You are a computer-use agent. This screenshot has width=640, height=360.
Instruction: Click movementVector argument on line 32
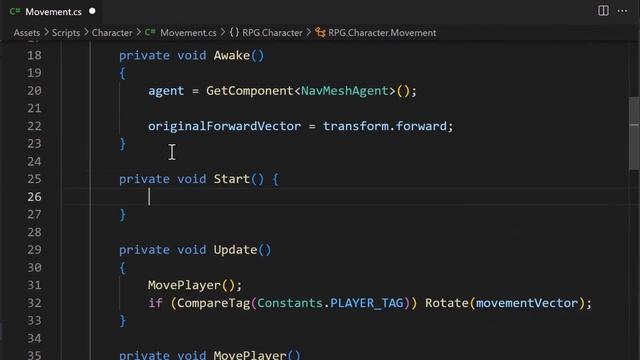(x=527, y=303)
